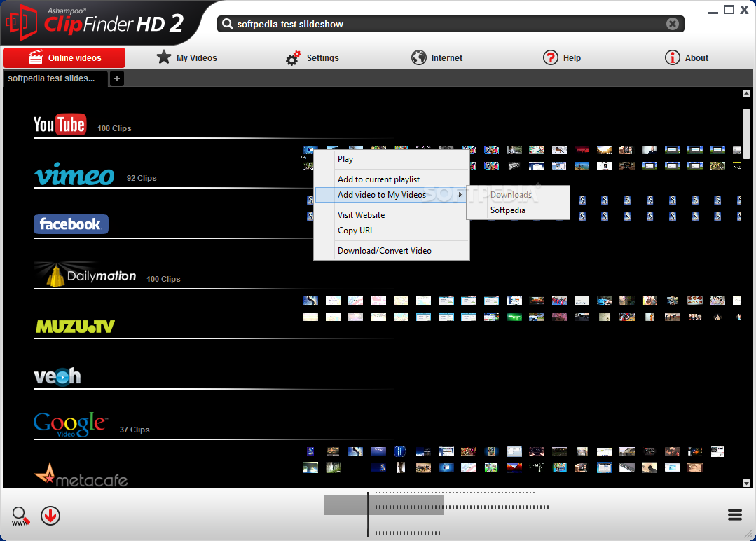The height and width of the screenshot is (541, 756).
Task: Click the Google Video logo
Action: tap(70, 424)
